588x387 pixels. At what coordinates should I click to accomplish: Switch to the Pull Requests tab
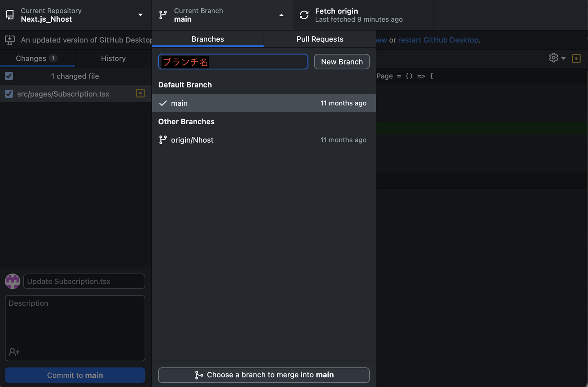[320, 39]
